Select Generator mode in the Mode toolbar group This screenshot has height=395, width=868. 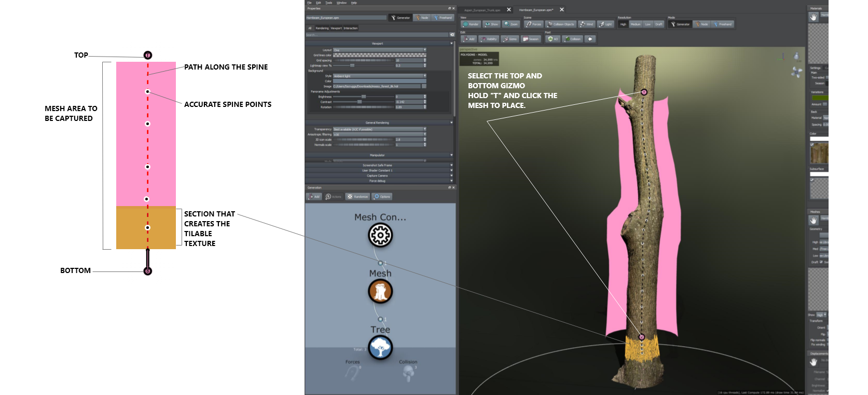(x=680, y=24)
